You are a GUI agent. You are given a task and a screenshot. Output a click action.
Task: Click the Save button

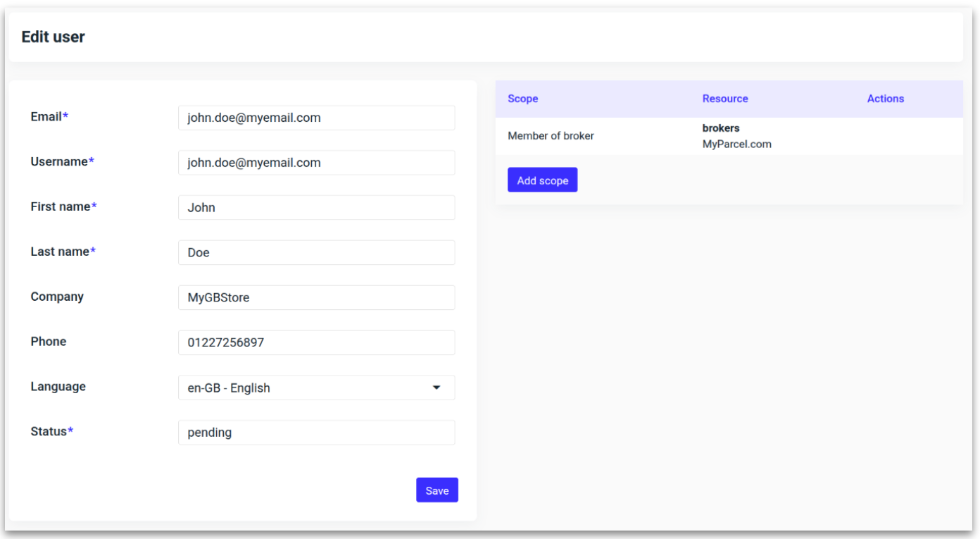436,490
